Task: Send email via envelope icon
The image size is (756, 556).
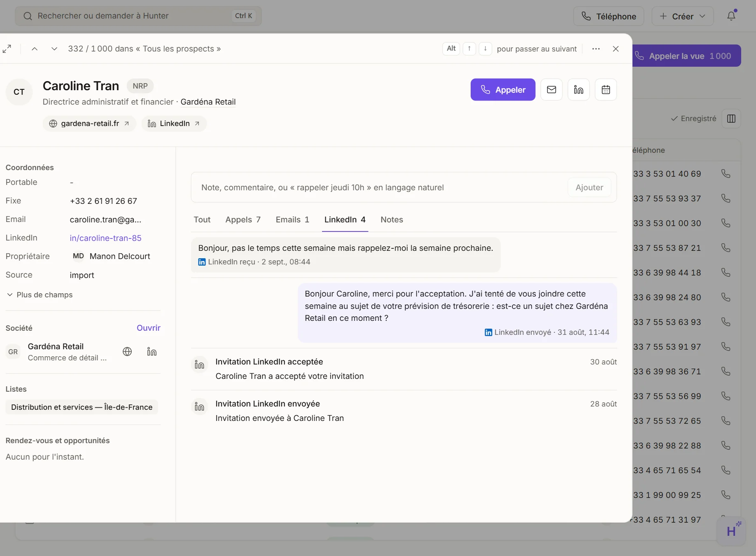Action: [x=551, y=89]
